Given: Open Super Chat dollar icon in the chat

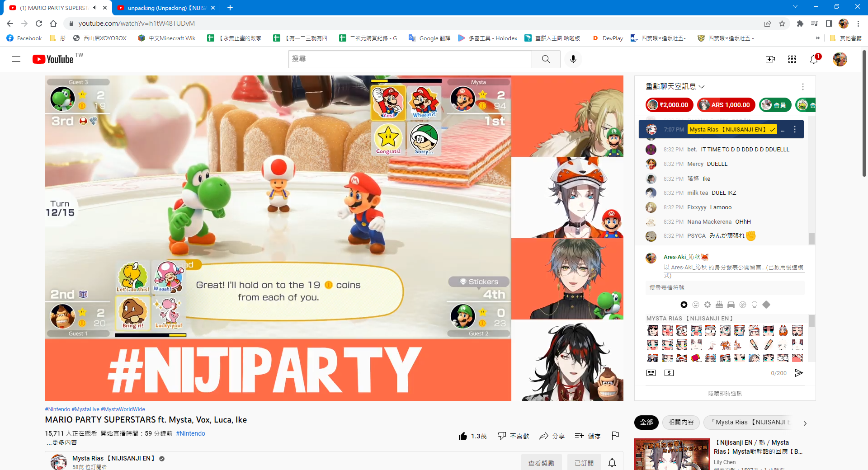Looking at the screenshot, I should pos(669,373).
